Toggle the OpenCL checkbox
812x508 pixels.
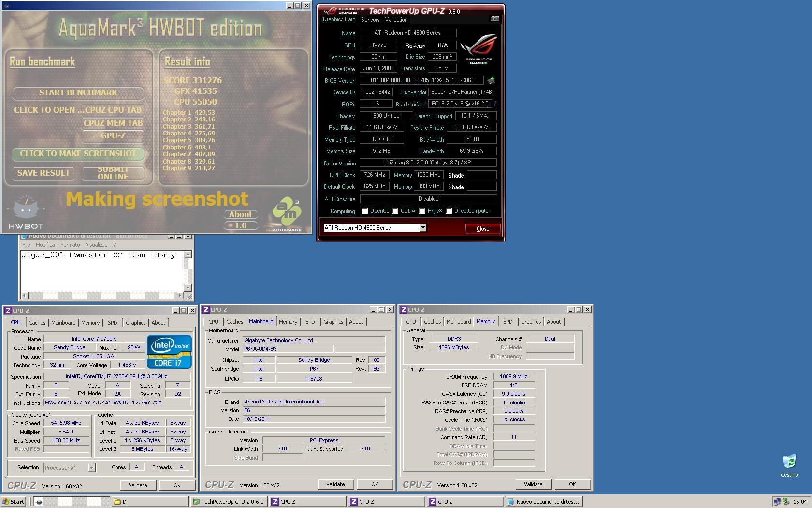pos(365,211)
